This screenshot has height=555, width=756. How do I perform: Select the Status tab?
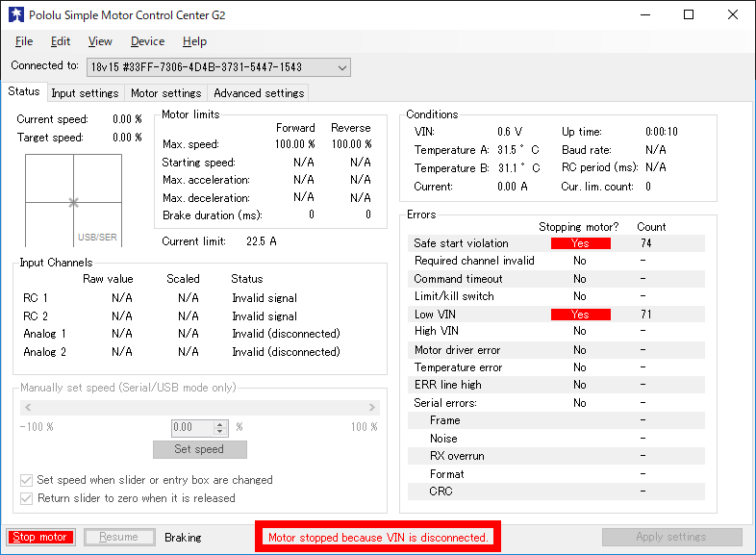click(24, 91)
